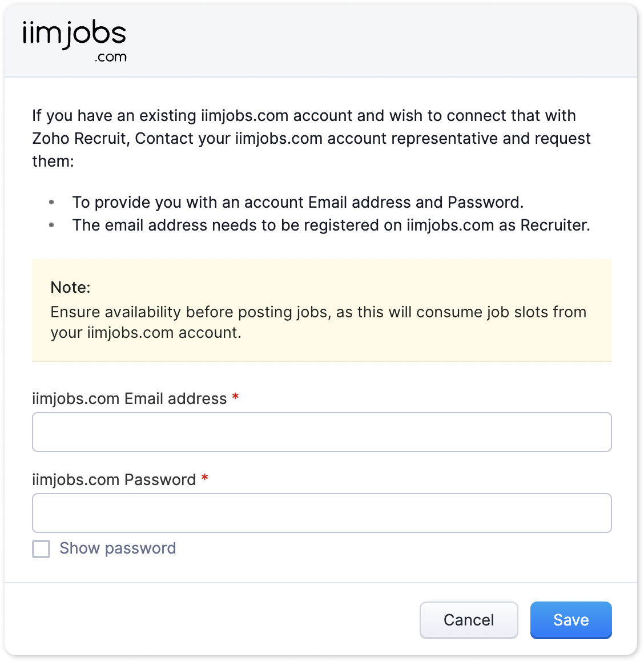
Task: Click the 'iimjobs.com Password' field label
Action: (x=114, y=479)
